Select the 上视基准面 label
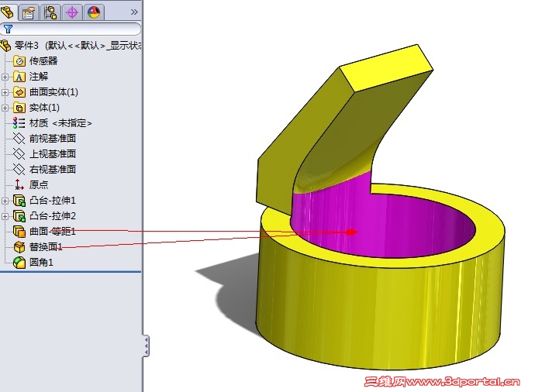This screenshot has height=392, width=535. pyautogui.click(x=53, y=153)
